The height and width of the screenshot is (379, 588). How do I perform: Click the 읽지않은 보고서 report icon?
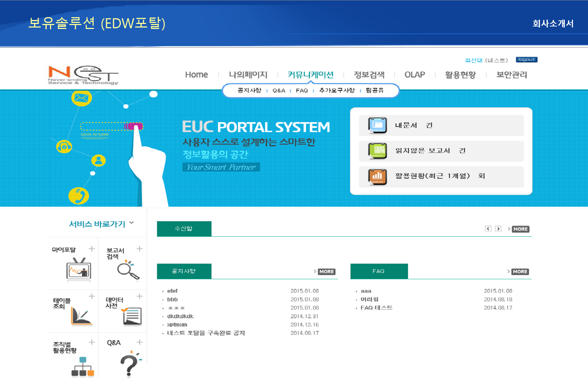point(378,151)
